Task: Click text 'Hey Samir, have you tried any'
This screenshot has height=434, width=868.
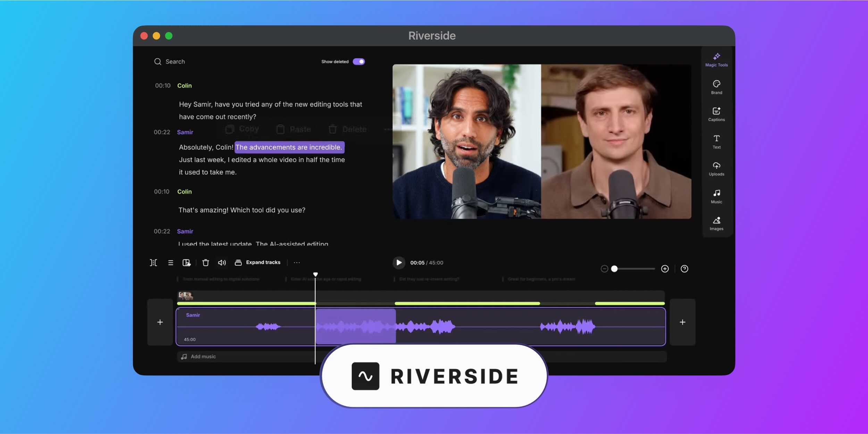Action: pyautogui.click(x=226, y=104)
